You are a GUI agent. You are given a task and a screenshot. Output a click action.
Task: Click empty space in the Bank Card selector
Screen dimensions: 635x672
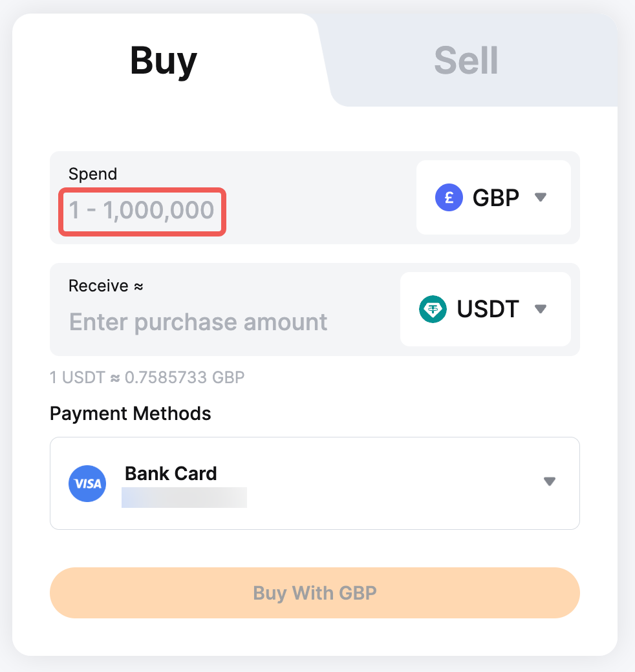pos(388,483)
